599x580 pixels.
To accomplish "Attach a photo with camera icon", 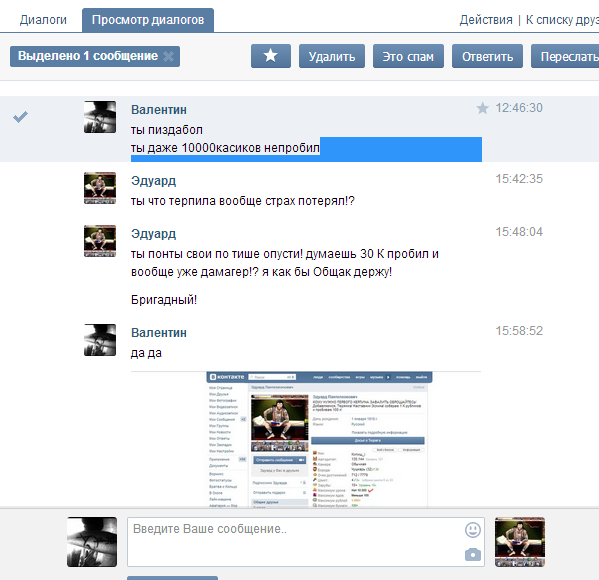I will click(473, 554).
